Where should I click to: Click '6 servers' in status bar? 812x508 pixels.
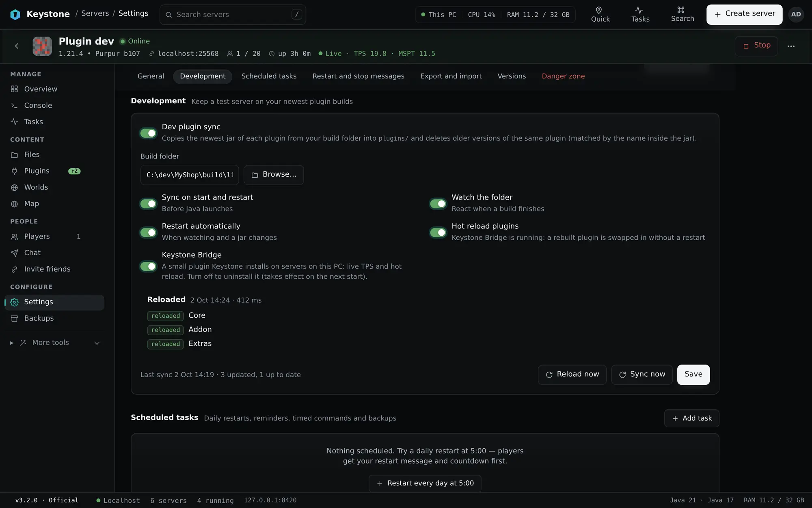pos(168,501)
